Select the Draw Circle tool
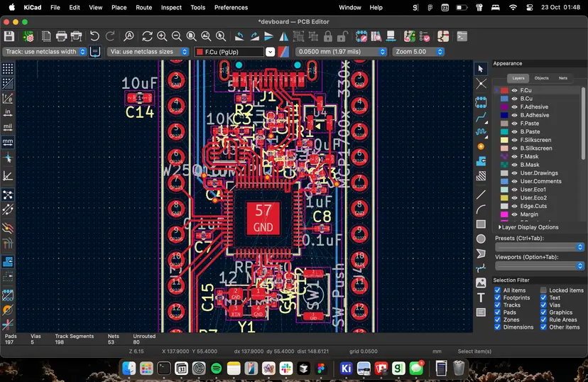The image size is (588, 382). (481, 239)
